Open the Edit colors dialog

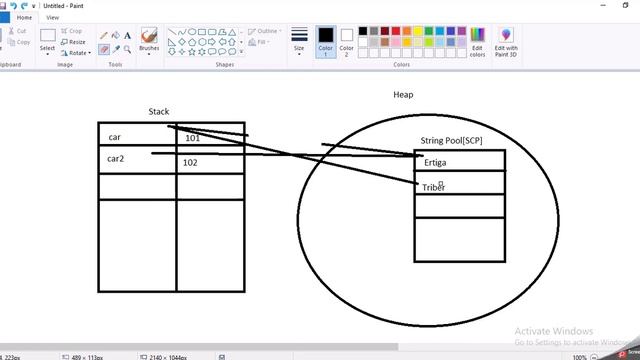pos(477,42)
